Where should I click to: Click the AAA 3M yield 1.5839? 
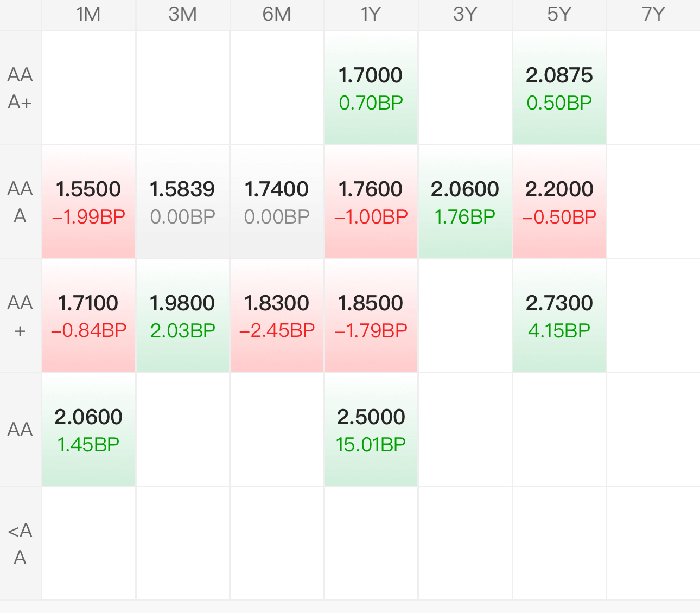point(182,202)
